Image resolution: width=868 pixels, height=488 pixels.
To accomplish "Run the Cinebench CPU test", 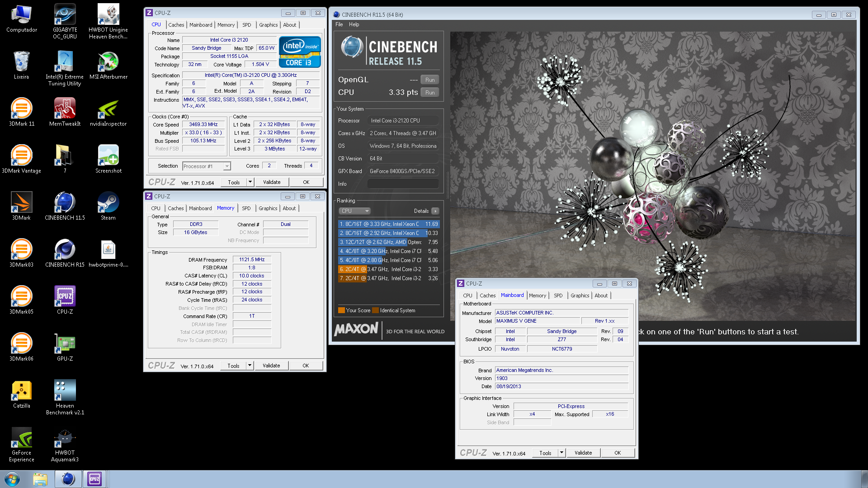I will (x=430, y=93).
